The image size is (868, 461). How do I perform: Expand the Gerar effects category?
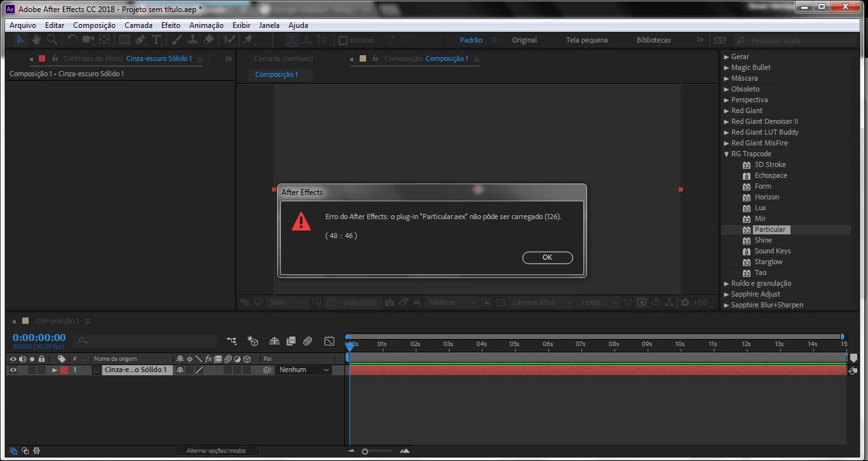click(x=726, y=57)
